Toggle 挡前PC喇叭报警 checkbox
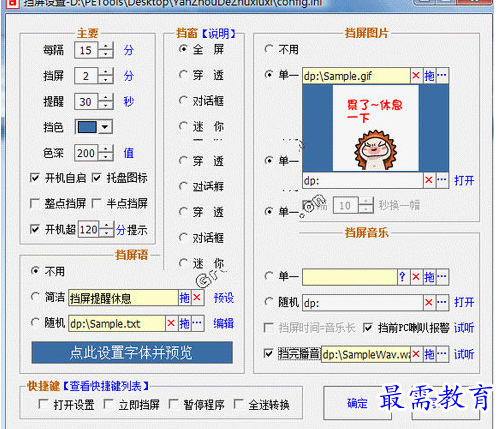The width and height of the screenshot is (501, 429). 368,328
